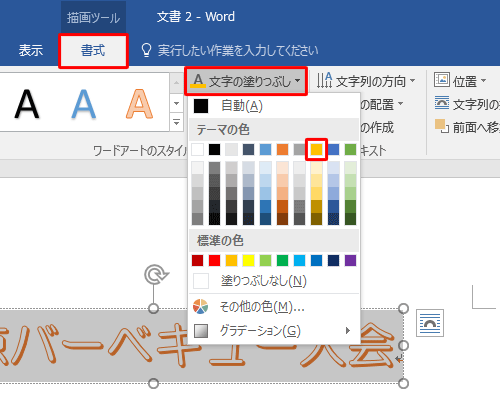This screenshot has height=395, width=500.
Task: Pick dark blue-gray theme color swatch
Action: pyautogui.click(x=249, y=150)
